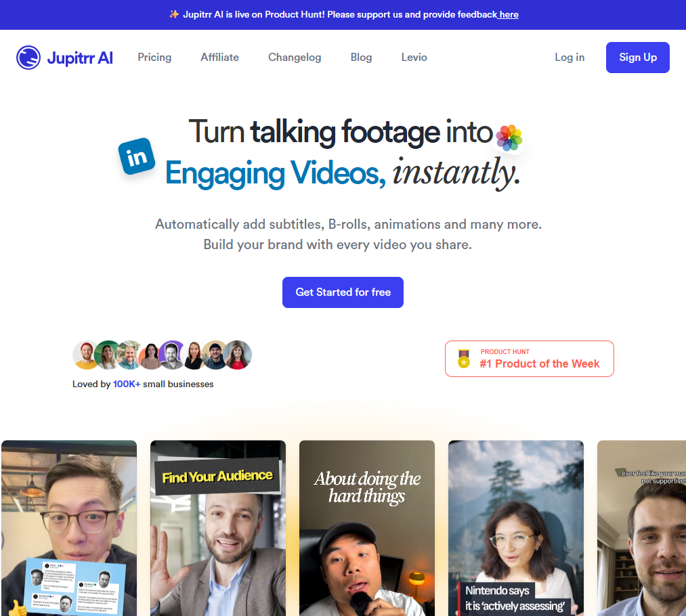The height and width of the screenshot is (616, 686).
Task: Click the LinkedIn icon beside the headline
Action: tap(137, 156)
